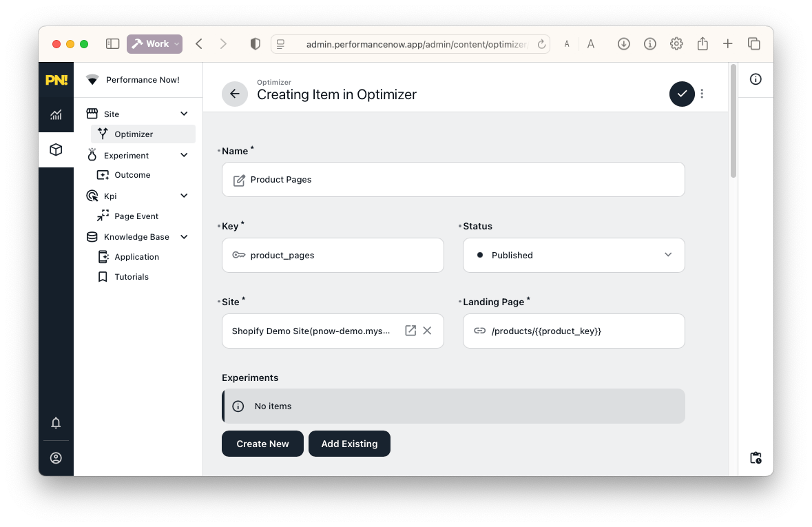Open the Site linked item in new view

point(410,331)
